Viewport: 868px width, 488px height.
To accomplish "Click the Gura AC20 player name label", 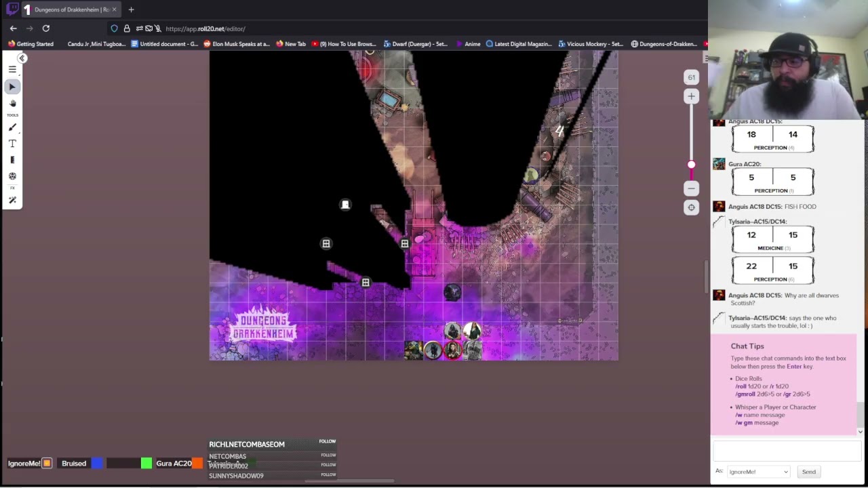I will (174, 464).
